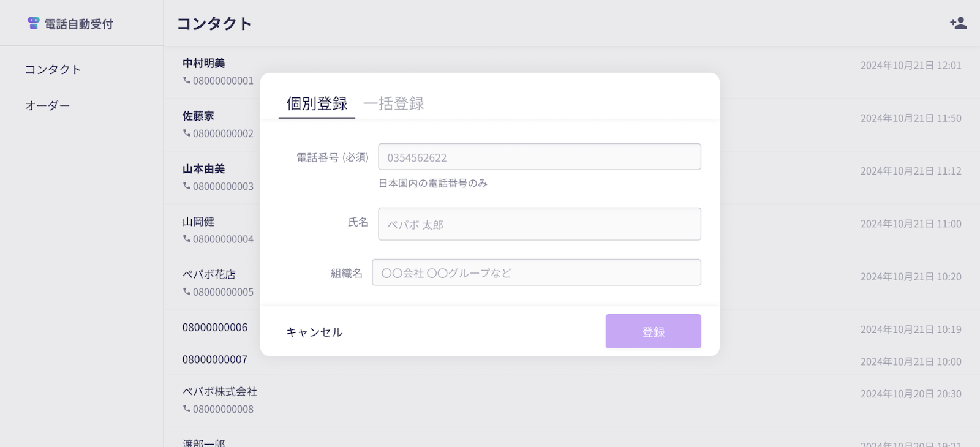The height and width of the screenshot is (447, 980).
Task: Open オーダー in the sidebar
Action: [x=48, y=105]
